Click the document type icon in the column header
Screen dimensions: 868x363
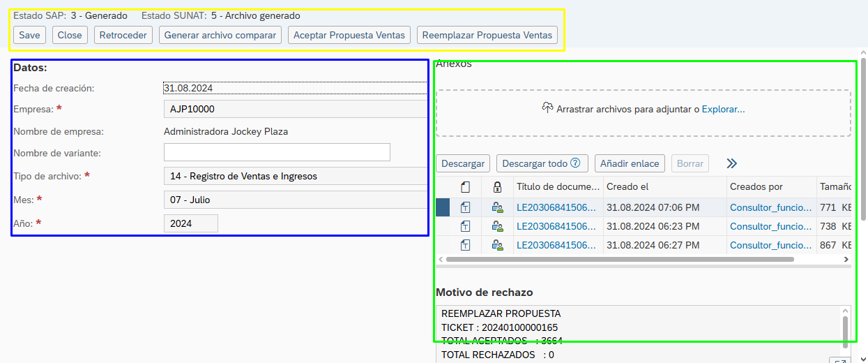(465, 187)
